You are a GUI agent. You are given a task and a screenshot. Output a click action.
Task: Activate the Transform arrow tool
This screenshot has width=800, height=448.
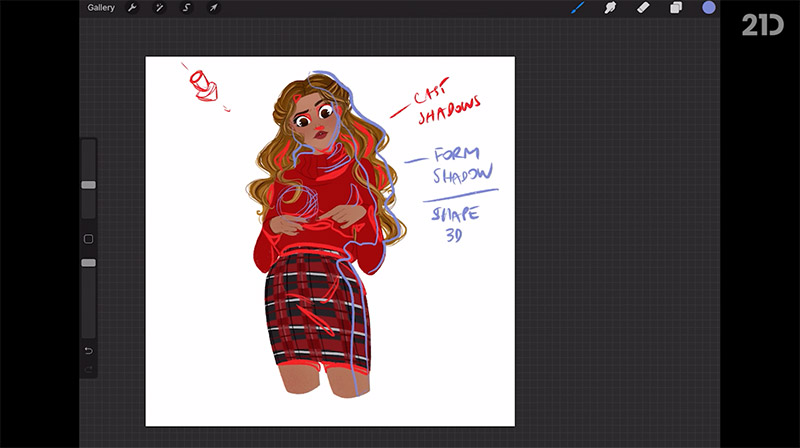[x=213, y=8]
